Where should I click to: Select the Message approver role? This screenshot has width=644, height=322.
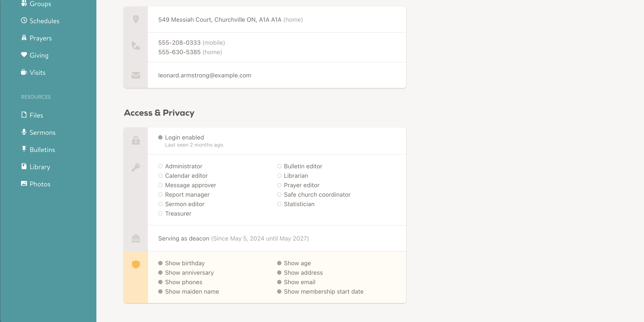click(x=187, y=185)
